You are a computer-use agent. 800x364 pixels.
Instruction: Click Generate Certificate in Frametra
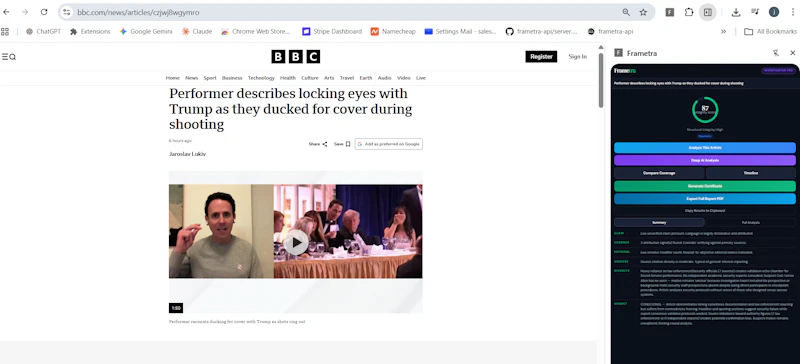(x=705, y=186)
